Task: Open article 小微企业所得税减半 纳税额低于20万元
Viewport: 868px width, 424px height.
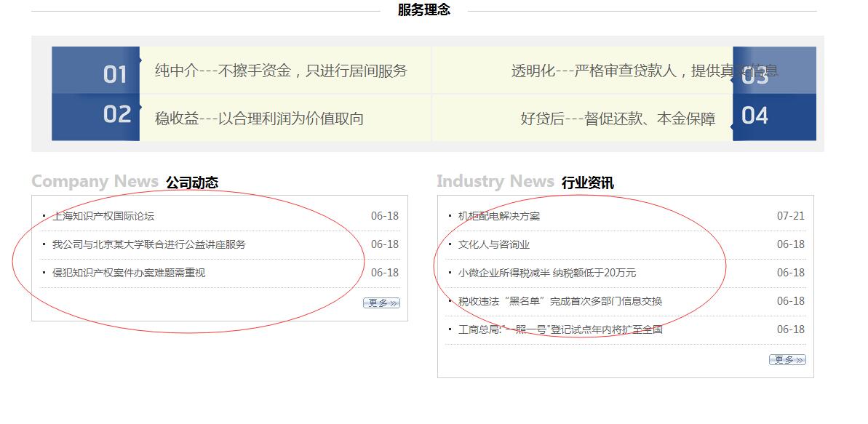Action: (x=547, y=273)
